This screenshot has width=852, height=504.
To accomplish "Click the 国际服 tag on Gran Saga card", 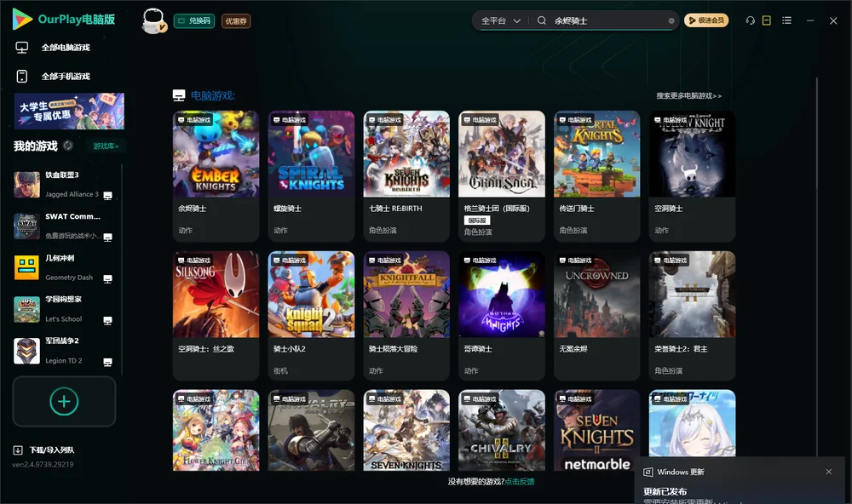I will coord(477,220).
